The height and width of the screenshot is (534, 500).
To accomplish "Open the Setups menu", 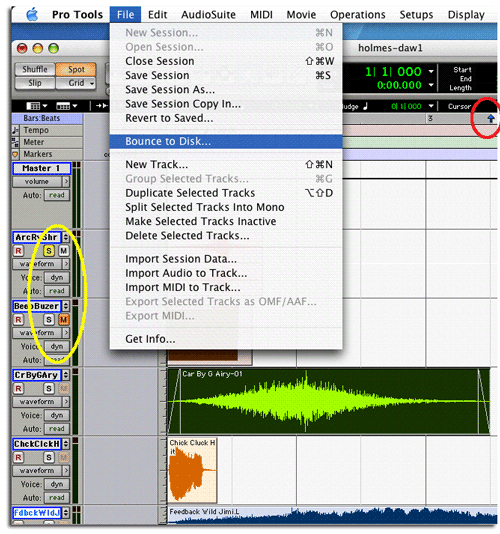I will (x=416, y=15).
